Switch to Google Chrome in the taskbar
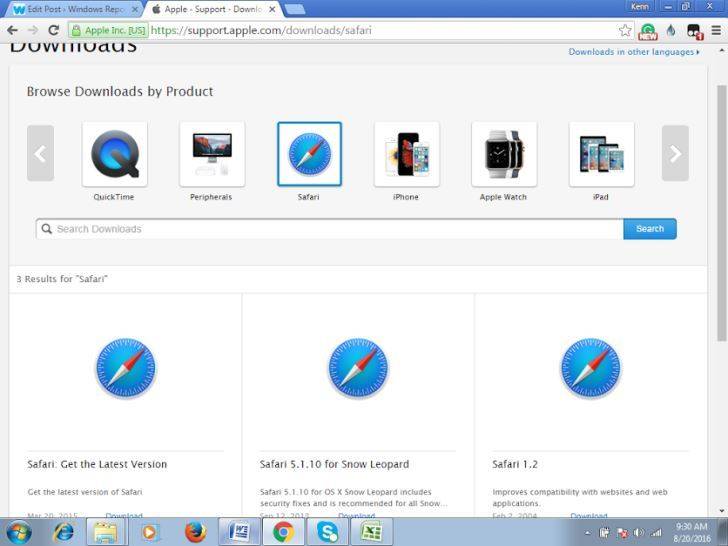This screenshot has height=546, width=728. pos(283,532)
